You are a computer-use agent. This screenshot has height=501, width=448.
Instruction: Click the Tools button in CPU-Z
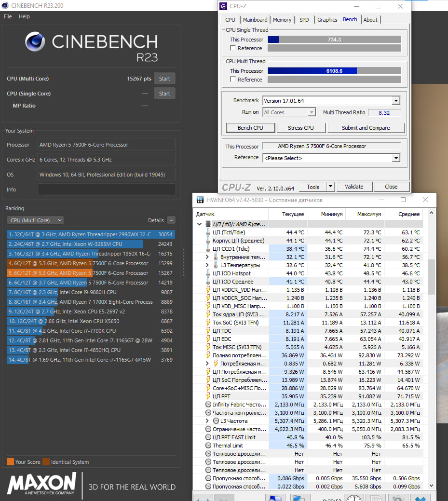pos(313,187)
